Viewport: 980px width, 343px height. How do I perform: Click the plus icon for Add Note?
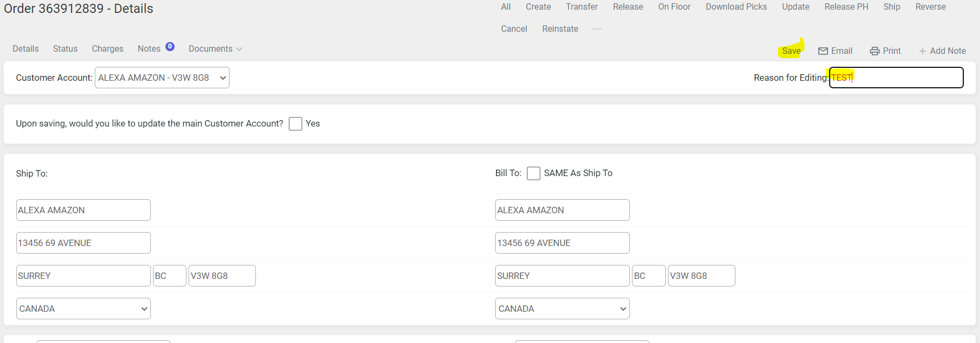922,51
